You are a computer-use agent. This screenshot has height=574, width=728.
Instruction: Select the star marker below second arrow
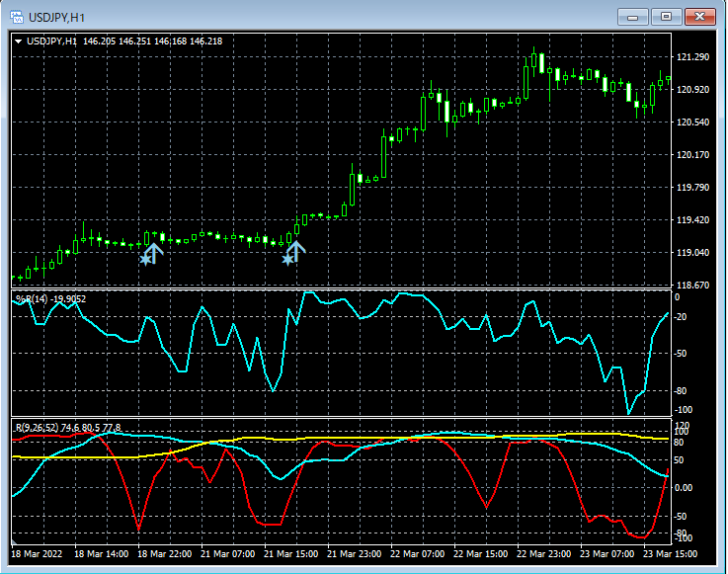pos(288,260)
